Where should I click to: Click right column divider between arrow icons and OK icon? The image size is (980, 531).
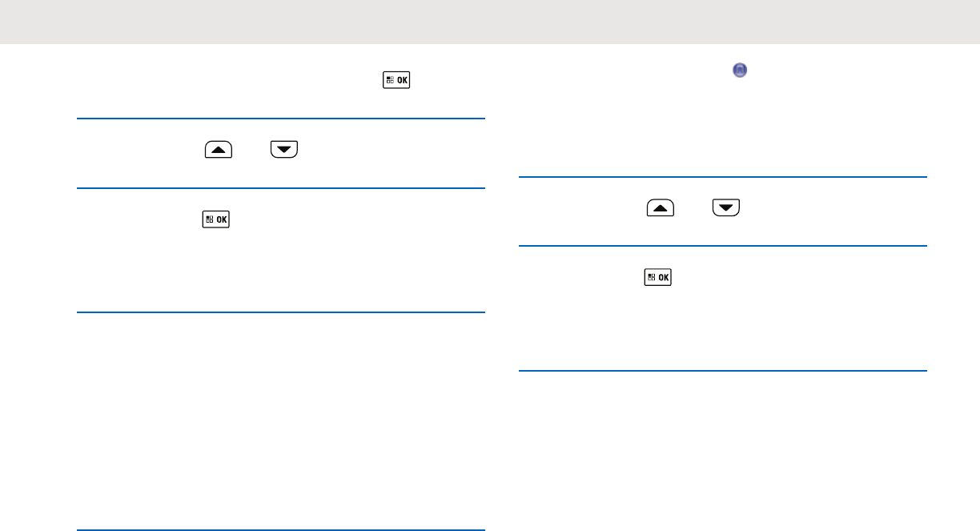tap(722, 246)
